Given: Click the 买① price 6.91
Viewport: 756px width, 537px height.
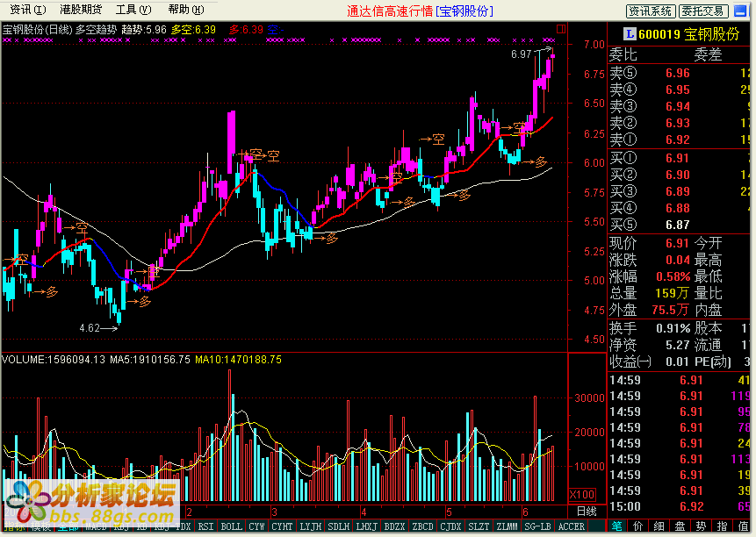Looking at the screenshot, I should [677, 159].
